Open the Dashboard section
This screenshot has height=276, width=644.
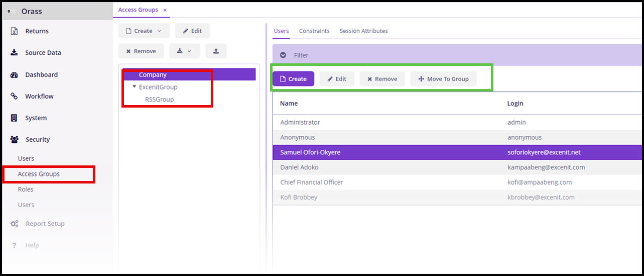41,74
